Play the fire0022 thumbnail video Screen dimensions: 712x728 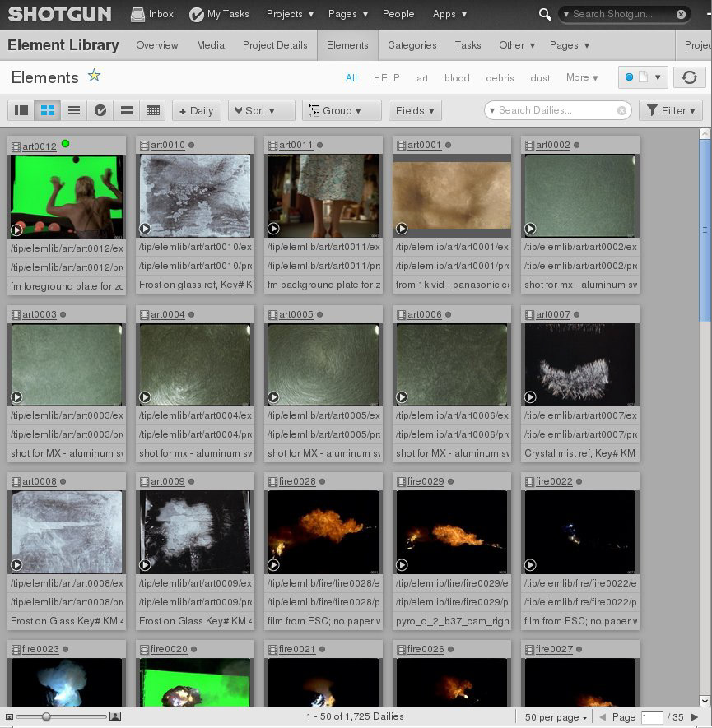530,564
